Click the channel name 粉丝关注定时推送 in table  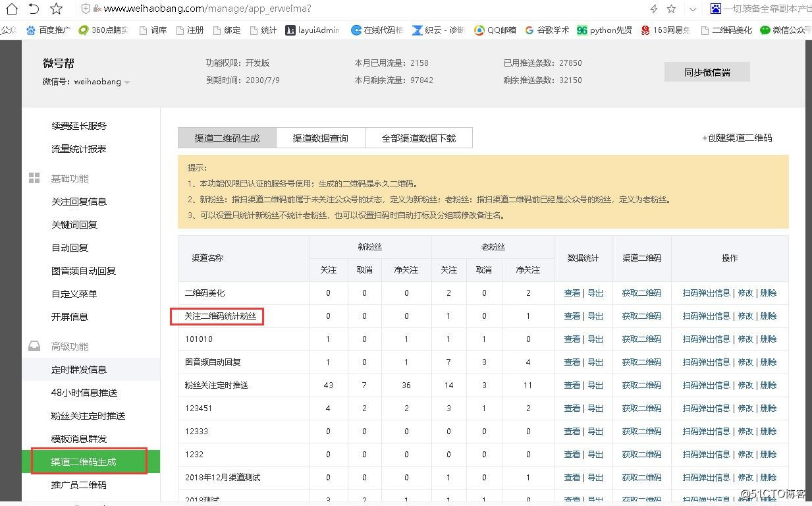[x=217, y=385]
